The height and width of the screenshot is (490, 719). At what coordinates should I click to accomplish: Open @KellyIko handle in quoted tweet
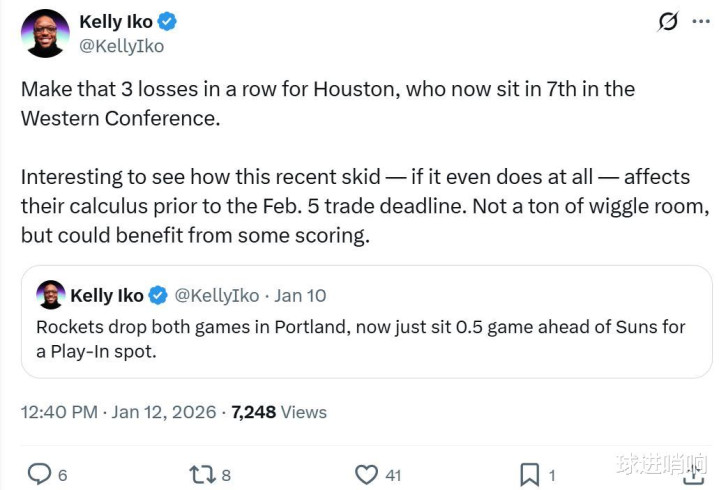click(x=216, y=295)
